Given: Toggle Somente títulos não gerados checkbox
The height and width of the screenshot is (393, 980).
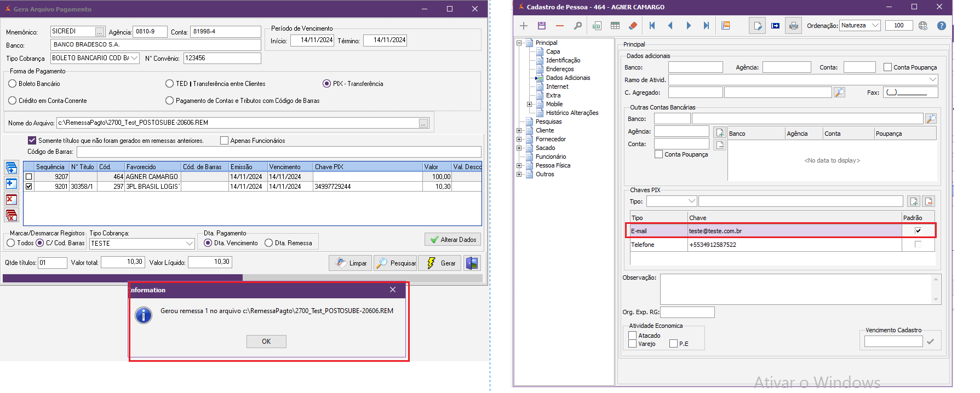Looking at the screenshot, I should click(x=32, y=141).
